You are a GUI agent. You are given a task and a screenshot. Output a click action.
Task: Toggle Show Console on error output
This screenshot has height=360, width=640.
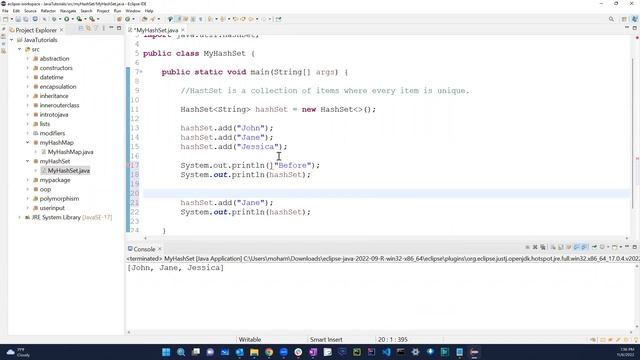tap(584, 247)
